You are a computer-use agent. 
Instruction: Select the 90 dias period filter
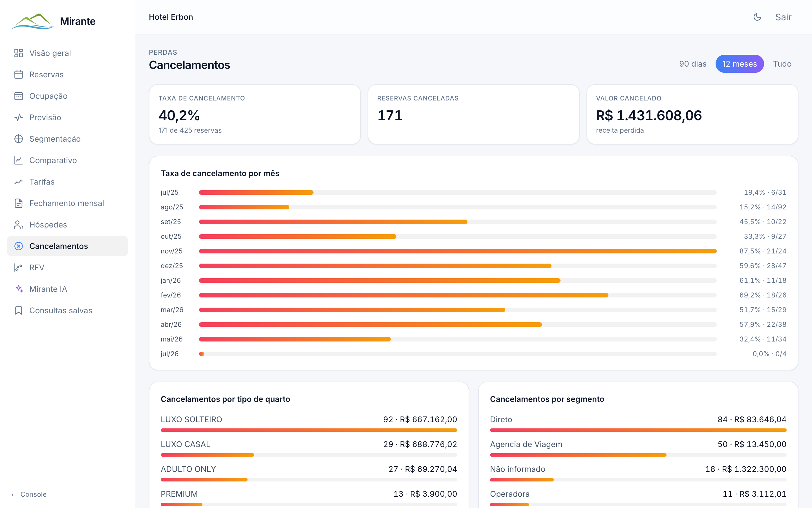coord(692,64)
